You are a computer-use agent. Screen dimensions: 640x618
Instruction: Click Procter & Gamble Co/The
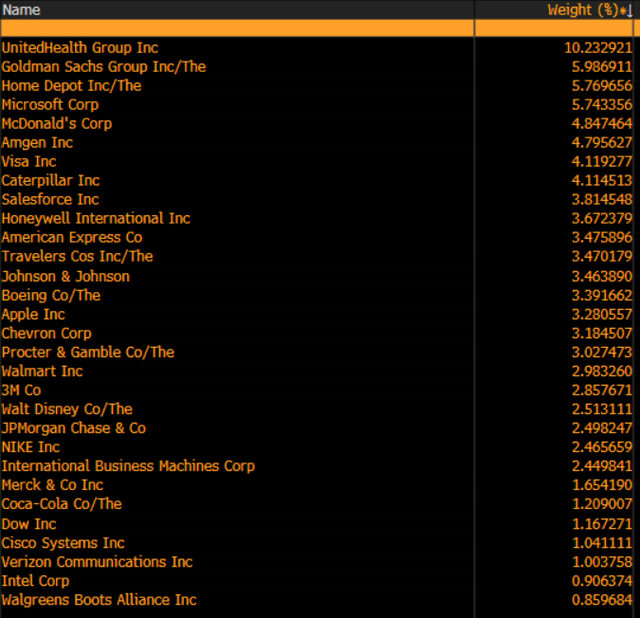click(x=88, y=352)
